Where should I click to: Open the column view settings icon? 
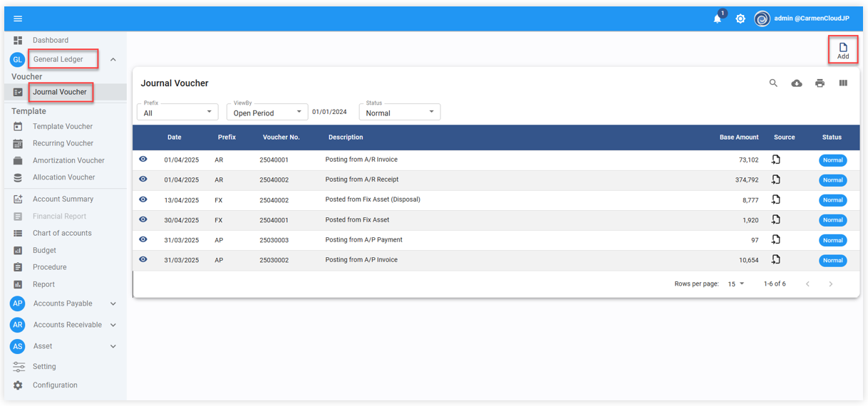coord(843,83)
